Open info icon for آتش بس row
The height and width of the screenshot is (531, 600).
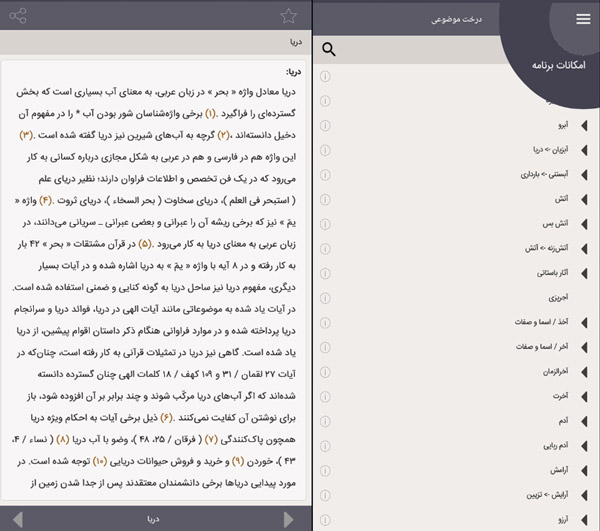325,224
